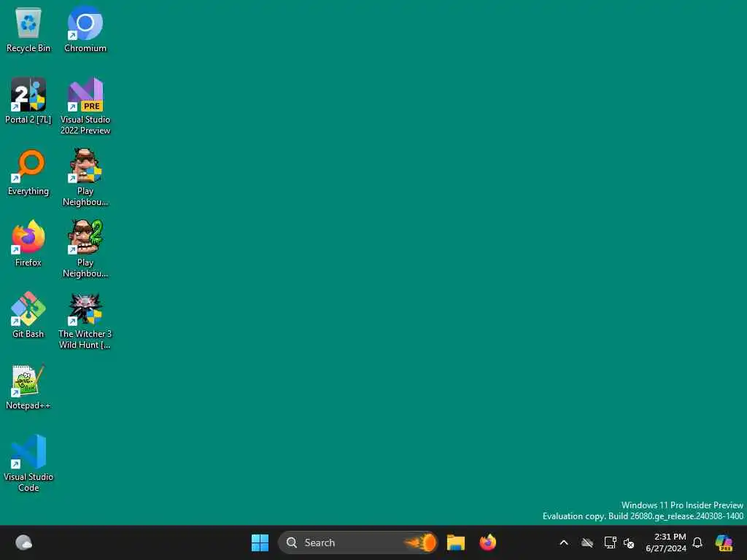Select Play Neighbours shortcut with green 2
Screen dimensions: 747x560
[x=85, y=249]
